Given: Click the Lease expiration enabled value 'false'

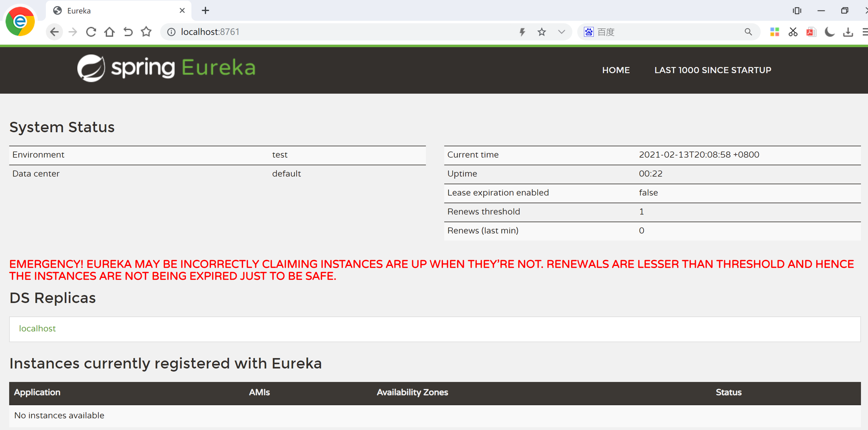Looking at the screenshot, I should 648,193.
